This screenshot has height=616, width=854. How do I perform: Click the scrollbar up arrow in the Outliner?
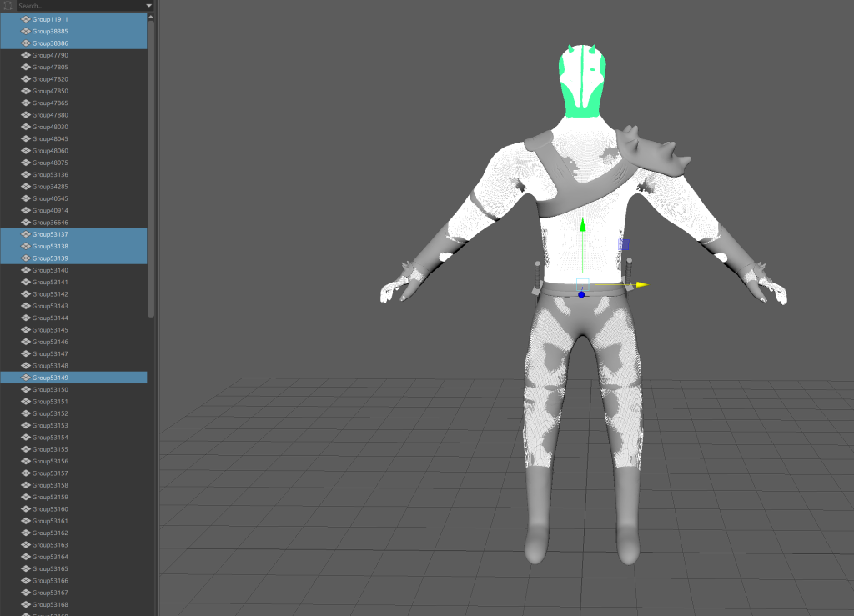point(151,16)
